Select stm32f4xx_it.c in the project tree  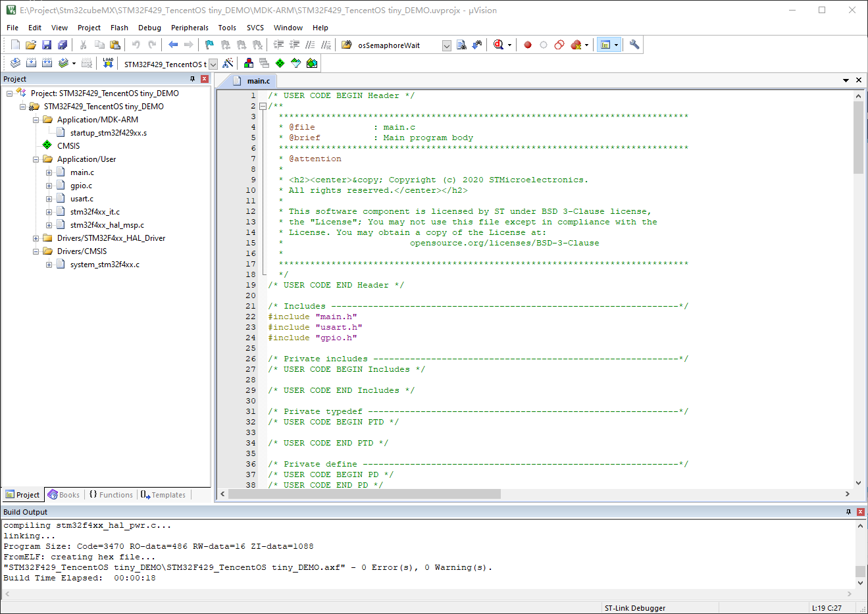tap(95, 212)
